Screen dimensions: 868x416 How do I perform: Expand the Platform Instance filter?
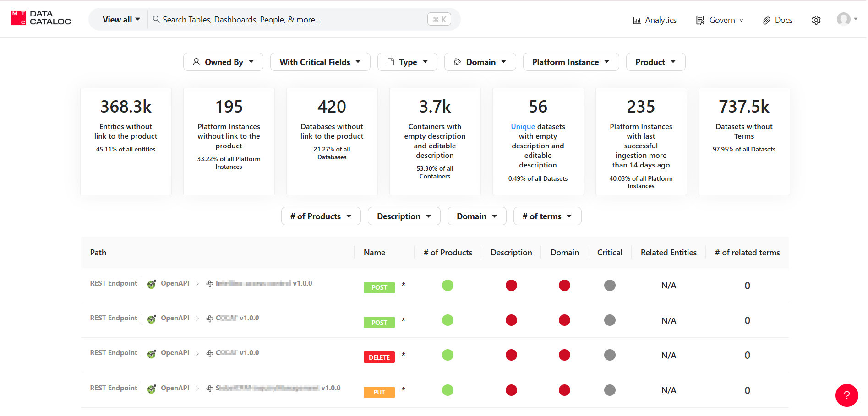point(570,62)
